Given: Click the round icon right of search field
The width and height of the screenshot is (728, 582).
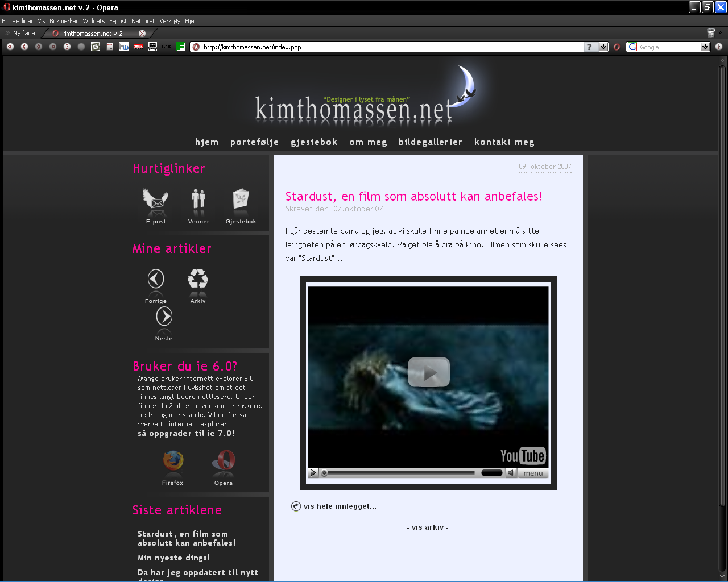Looking at the screenshot, I should click(719, 47).
